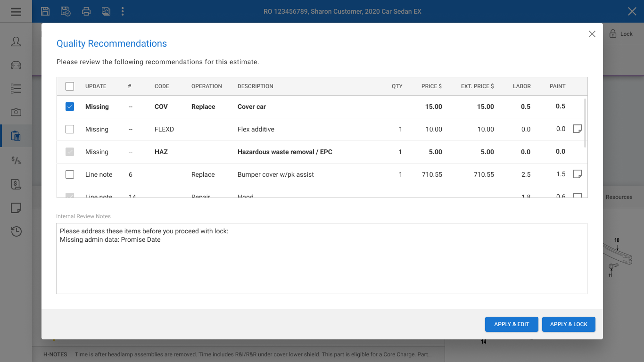The image size is (644, 362).
Task: Open the history clock sidebar icon
Action: [16, 231]
